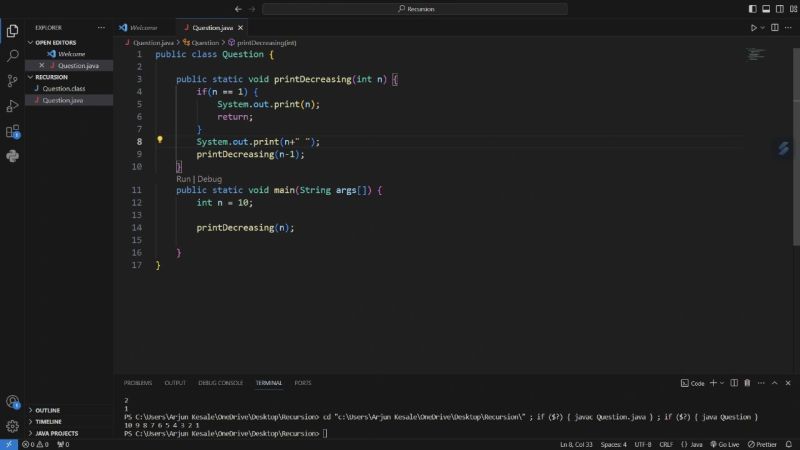Open the Python extension icon in activity bar

12,156
